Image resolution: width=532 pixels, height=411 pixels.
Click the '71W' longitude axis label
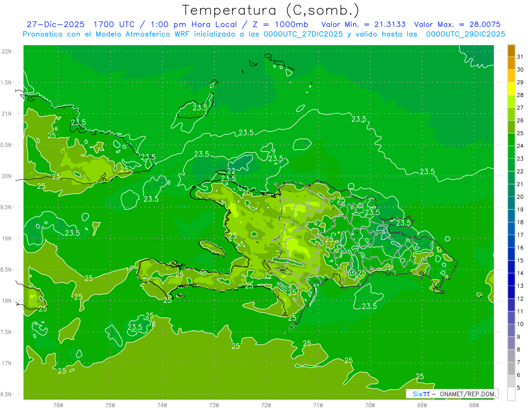coord(318,405)
